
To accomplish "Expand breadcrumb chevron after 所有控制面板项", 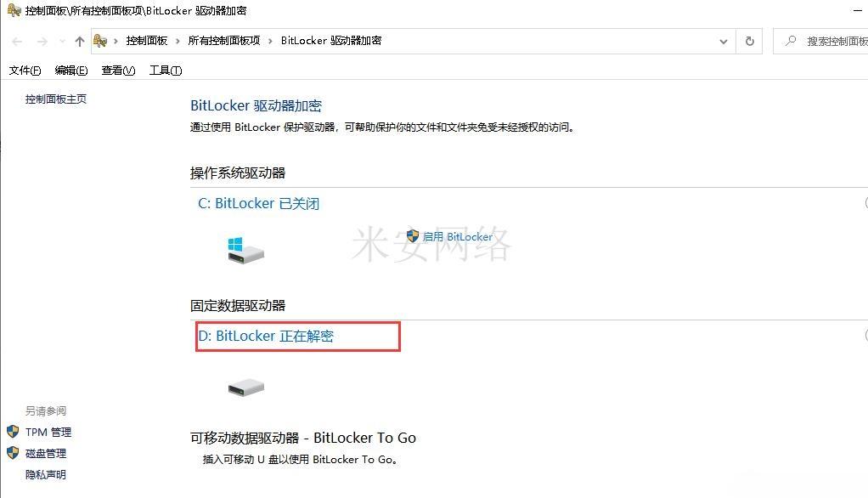I will (x=270, y=41).
